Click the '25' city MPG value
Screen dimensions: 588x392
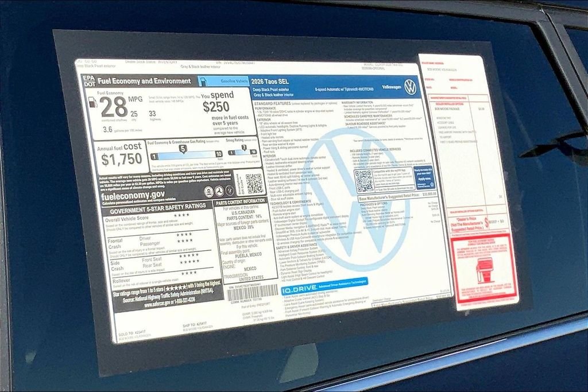(134, 114)
